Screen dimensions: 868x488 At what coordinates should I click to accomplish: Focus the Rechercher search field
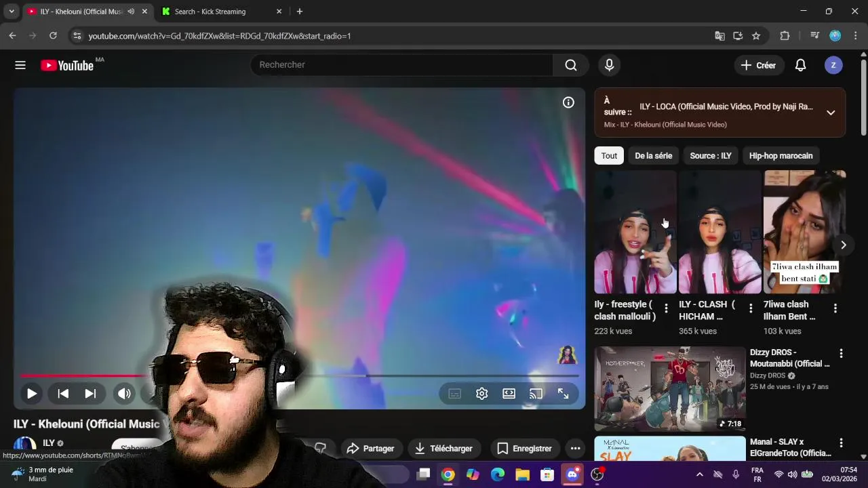point(401,65)
